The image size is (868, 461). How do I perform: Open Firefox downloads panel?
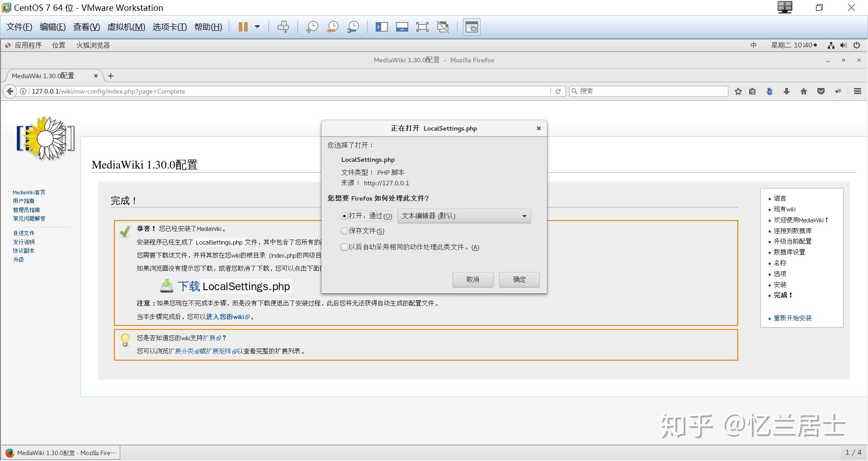787,91
